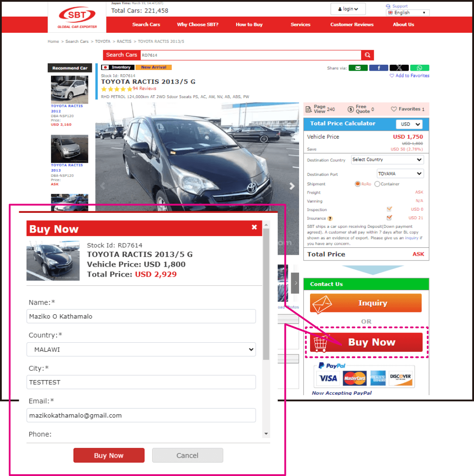The height and width of the screenshot is (476, 474).
Task: Open the inquiry link in shipping note
Action: click(x=411, y=238)
